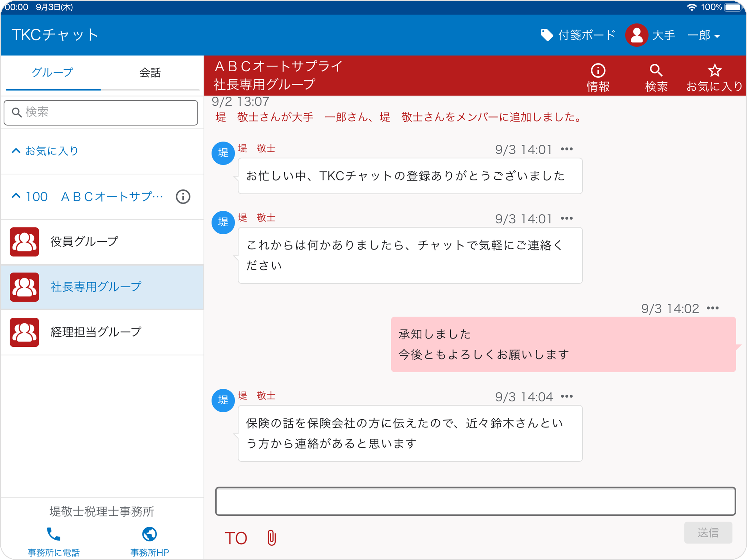The width and height of the screenshot is (747, 560).
Task: Open the 大手 一郎 account dropdown arrow
Action: pos(717,36)
